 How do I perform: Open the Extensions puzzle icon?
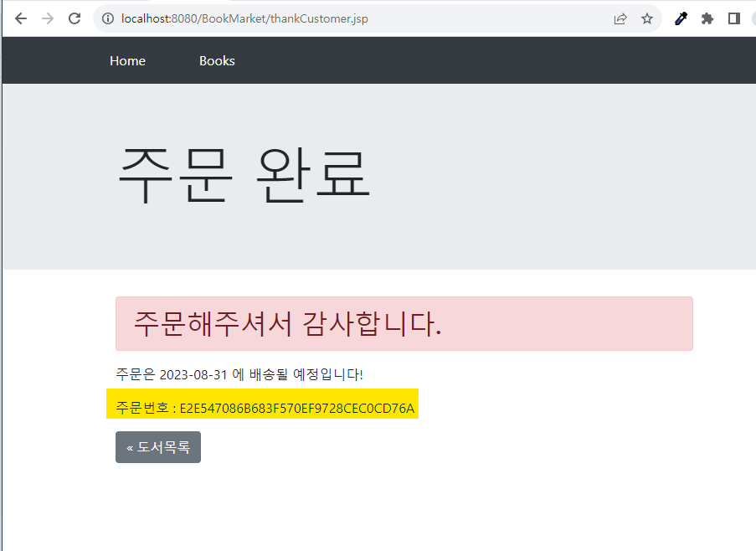[707, 18]
